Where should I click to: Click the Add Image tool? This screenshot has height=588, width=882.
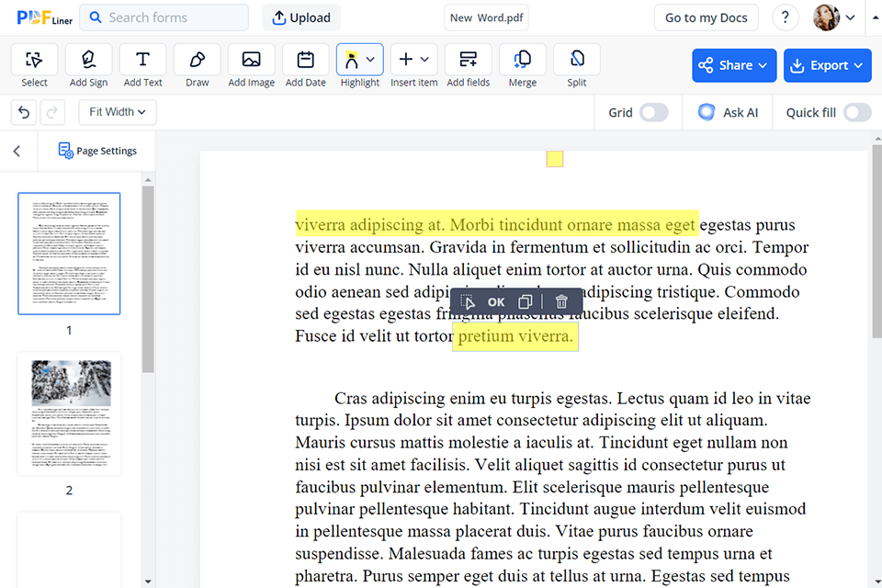click(x=251, y=61)
